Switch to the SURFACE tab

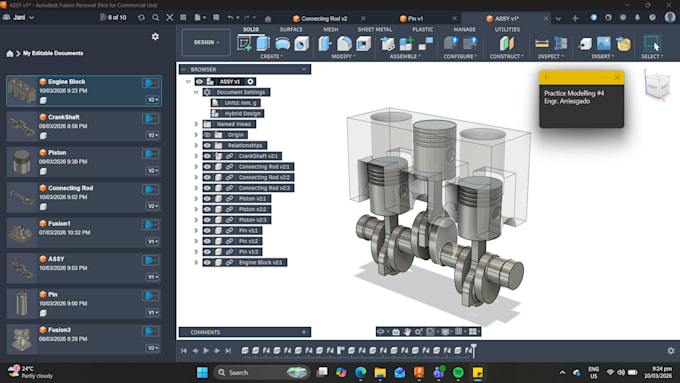[x=291, y=29]
